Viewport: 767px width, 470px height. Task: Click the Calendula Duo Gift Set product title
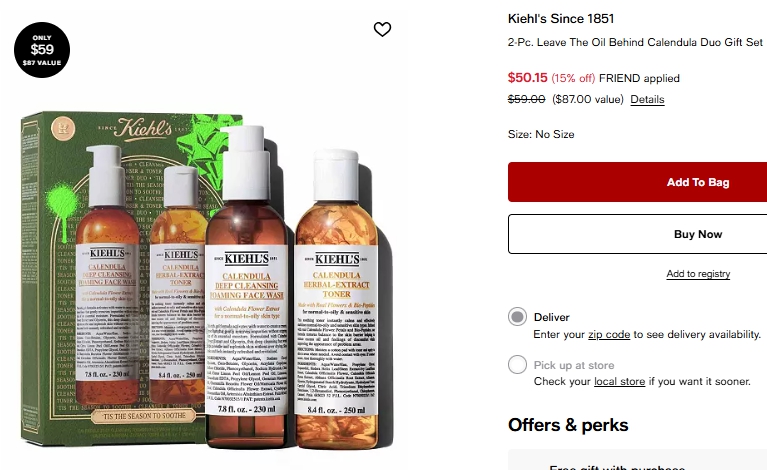(635, 43)
